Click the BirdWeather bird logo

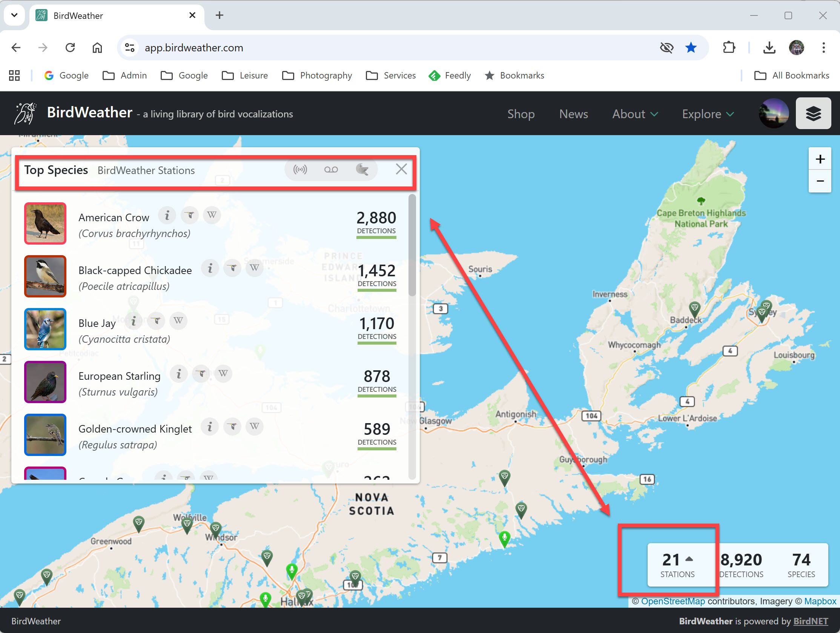pos(25,113)
